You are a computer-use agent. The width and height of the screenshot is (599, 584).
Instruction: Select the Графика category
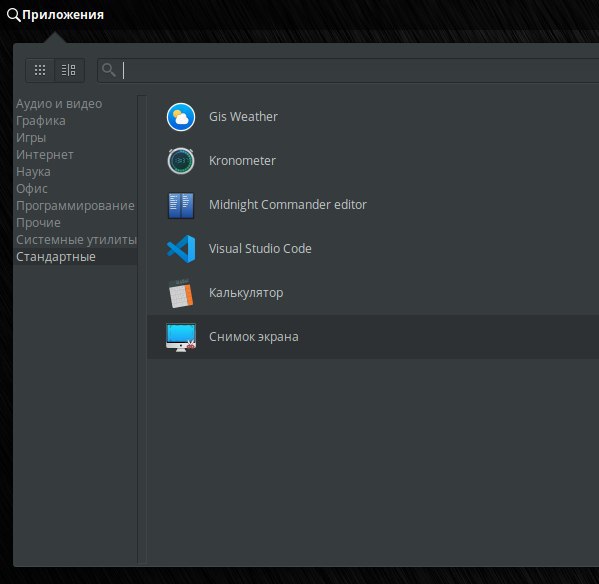tap(40, 121)
